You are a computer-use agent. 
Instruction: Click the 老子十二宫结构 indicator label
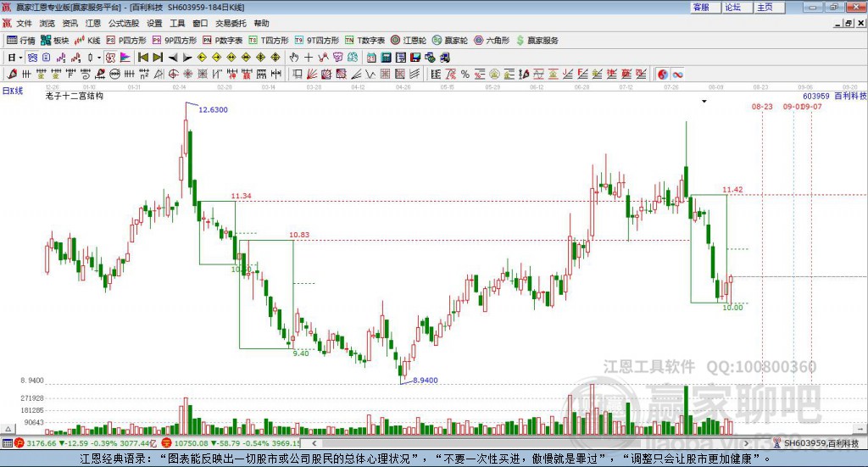tap(75, 96)
